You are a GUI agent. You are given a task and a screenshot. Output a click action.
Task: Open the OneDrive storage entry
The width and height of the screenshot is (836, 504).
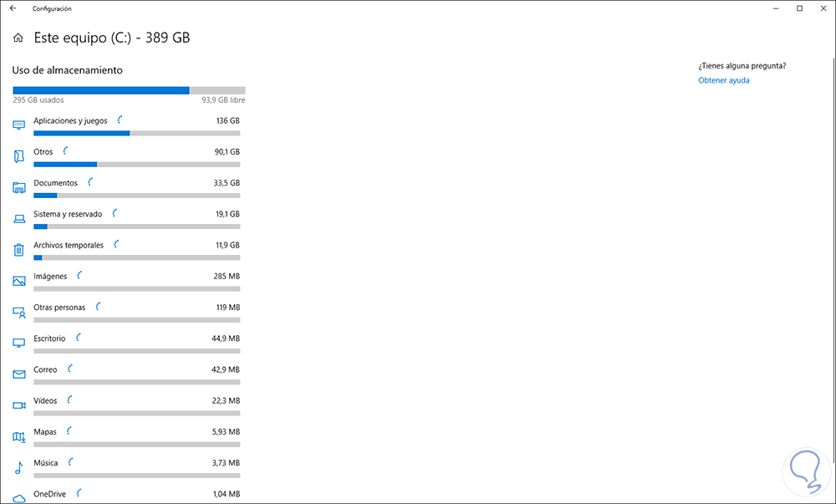tap(50, 494)
